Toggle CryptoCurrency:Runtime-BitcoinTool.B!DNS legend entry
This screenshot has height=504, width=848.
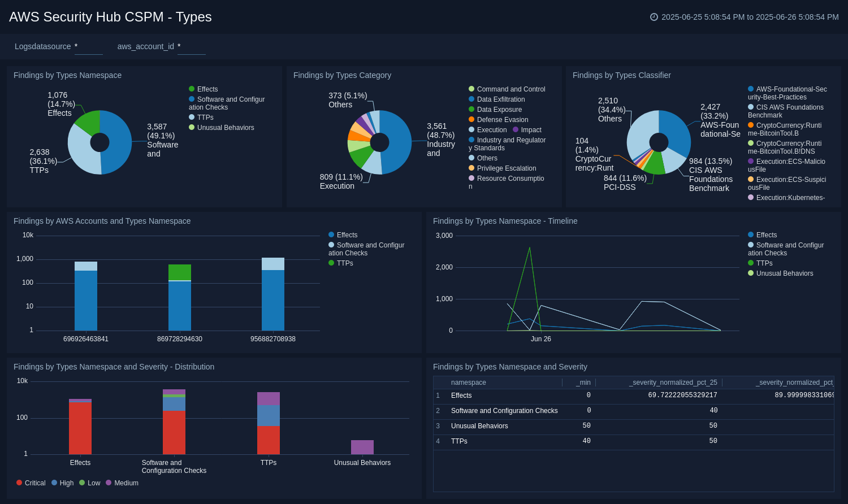click(x=785, y=147)
